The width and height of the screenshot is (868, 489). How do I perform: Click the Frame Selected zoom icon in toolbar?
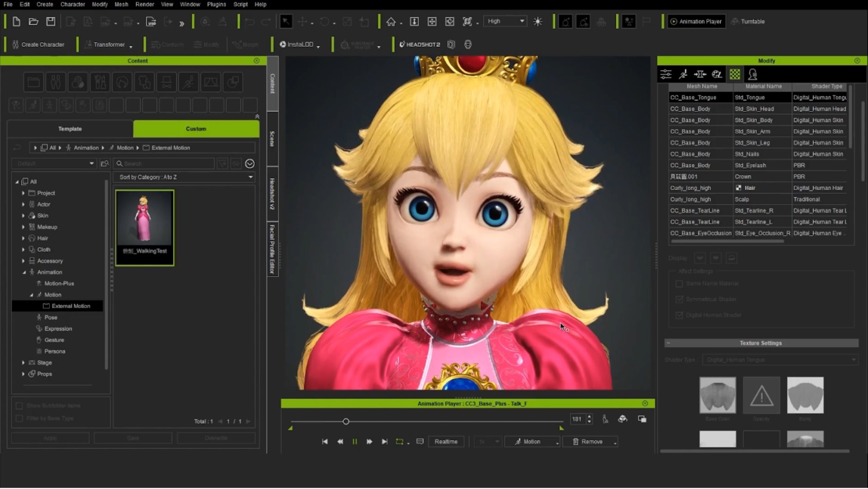pos(467,21)
